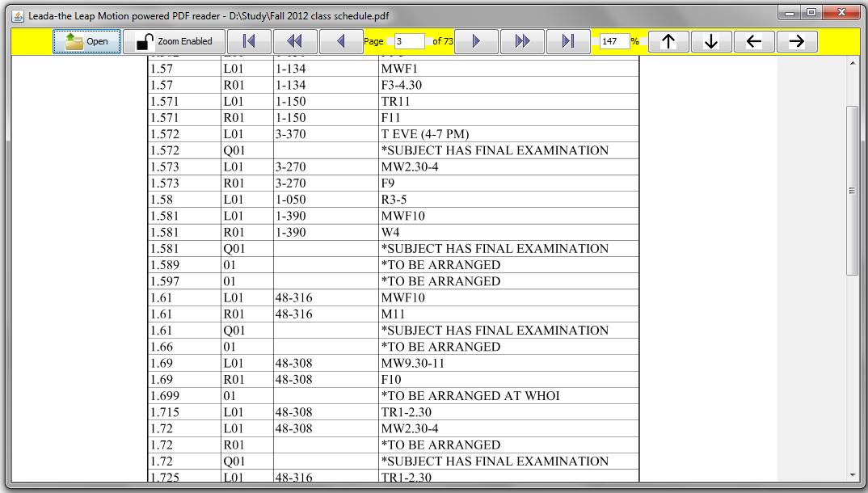Pan the document down with down arrow
Screen dimensions: 868x493
711,41
